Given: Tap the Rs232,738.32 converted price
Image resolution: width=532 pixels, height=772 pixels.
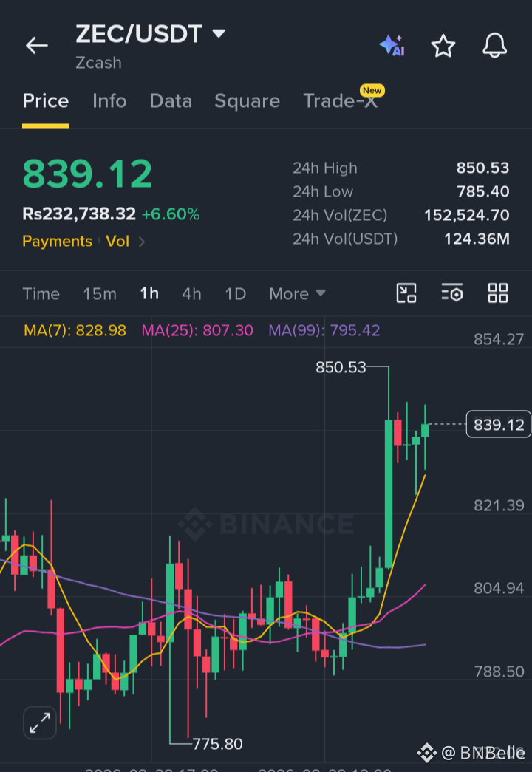Looking at the screenshot, I should 79,214.
